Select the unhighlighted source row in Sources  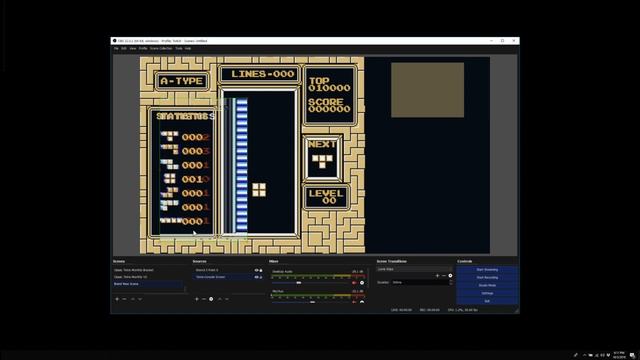coord(229,270)
